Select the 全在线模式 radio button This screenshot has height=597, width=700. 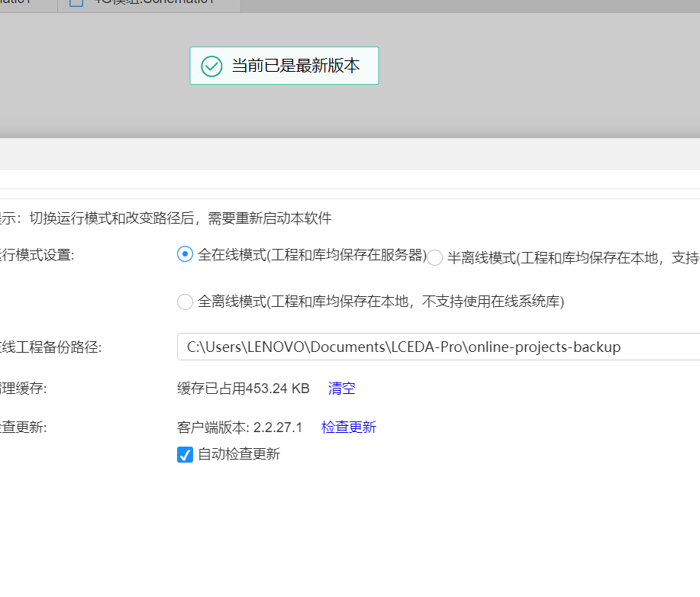point(185,255)
